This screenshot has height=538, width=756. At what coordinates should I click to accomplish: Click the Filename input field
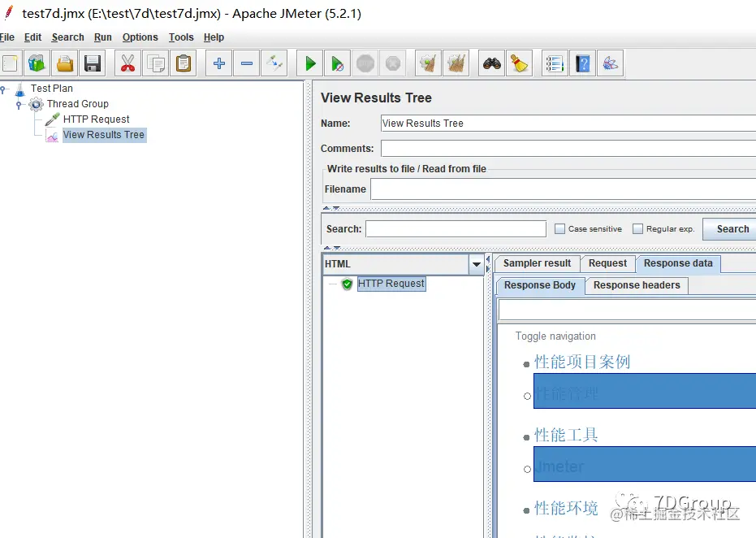pos(564,189)
